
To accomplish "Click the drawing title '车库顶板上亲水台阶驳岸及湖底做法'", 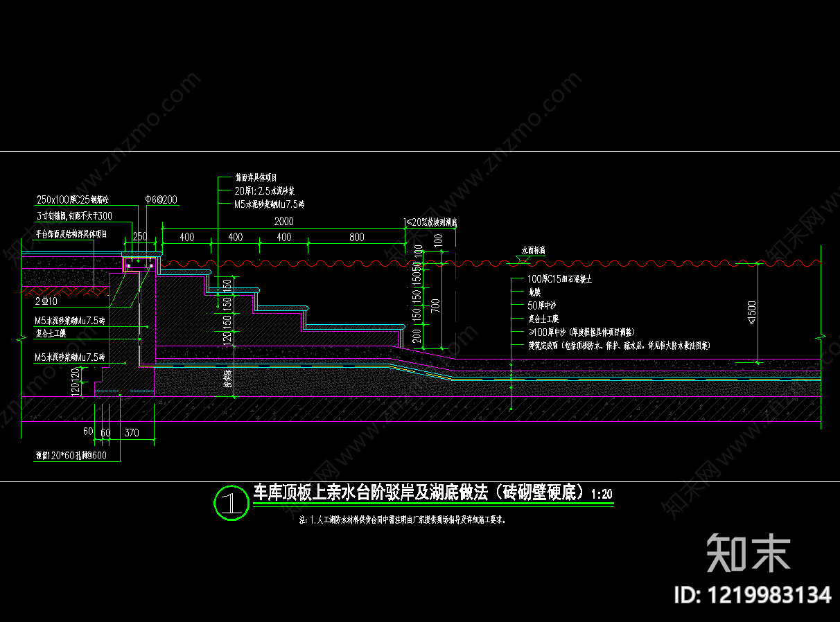I will pyautogui.click(x=421, y=493).
